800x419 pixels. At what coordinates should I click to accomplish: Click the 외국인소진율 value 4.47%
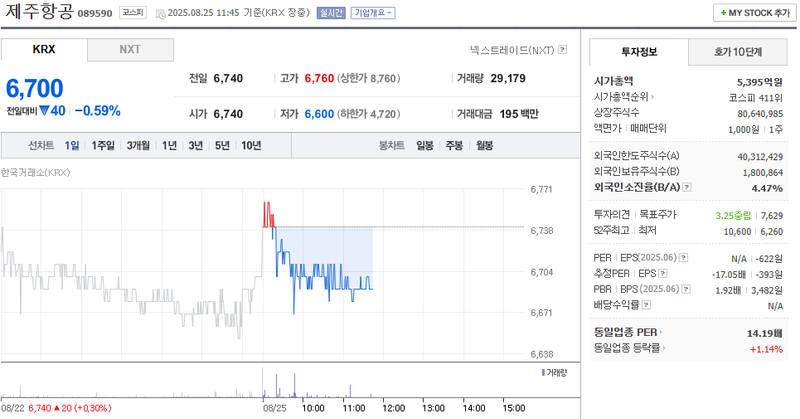click(767, 188)
